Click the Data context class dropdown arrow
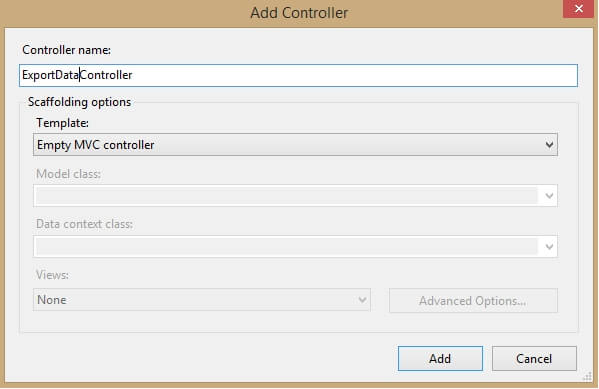This screenshot has width=599, height=389. coord(549,247)
